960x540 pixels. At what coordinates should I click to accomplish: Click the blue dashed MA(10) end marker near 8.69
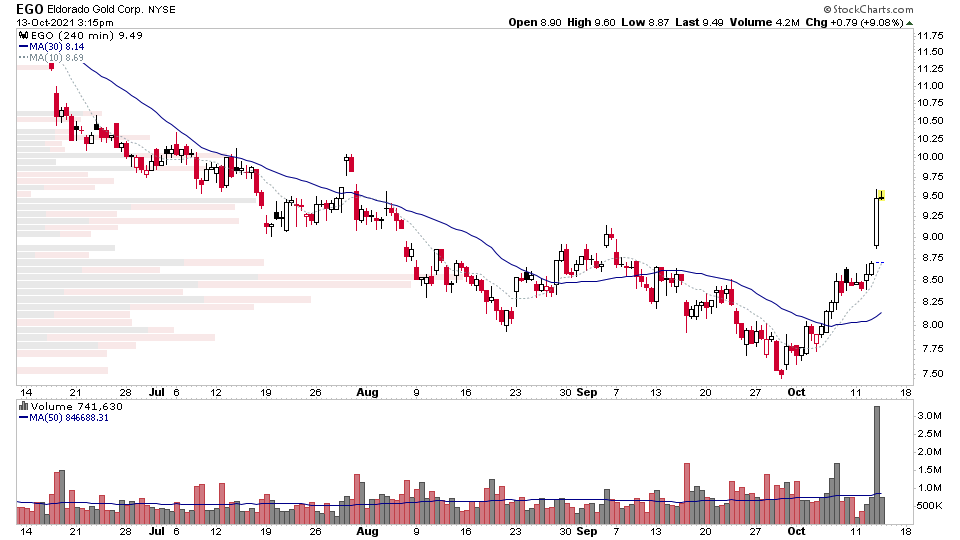point(880,263)
